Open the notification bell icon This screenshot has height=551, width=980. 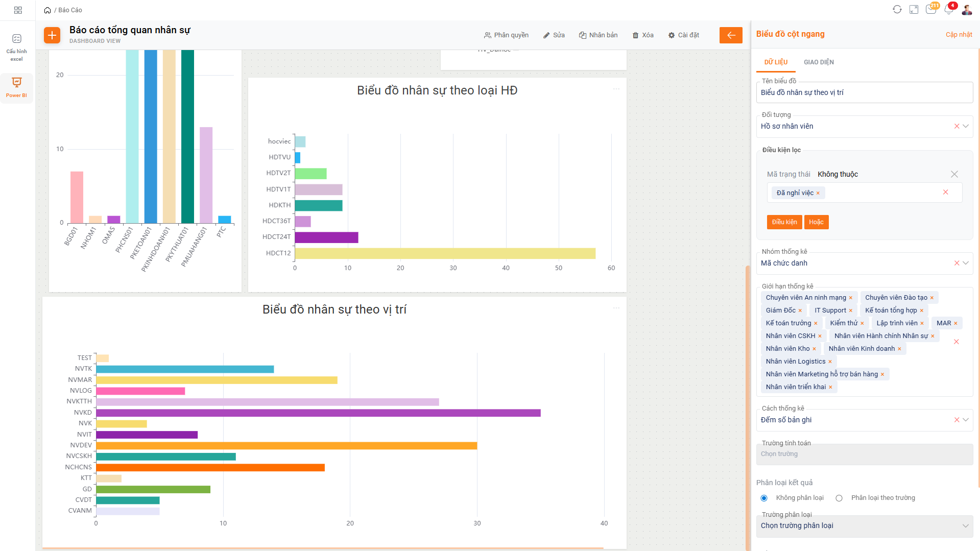(x=948, y=10)
